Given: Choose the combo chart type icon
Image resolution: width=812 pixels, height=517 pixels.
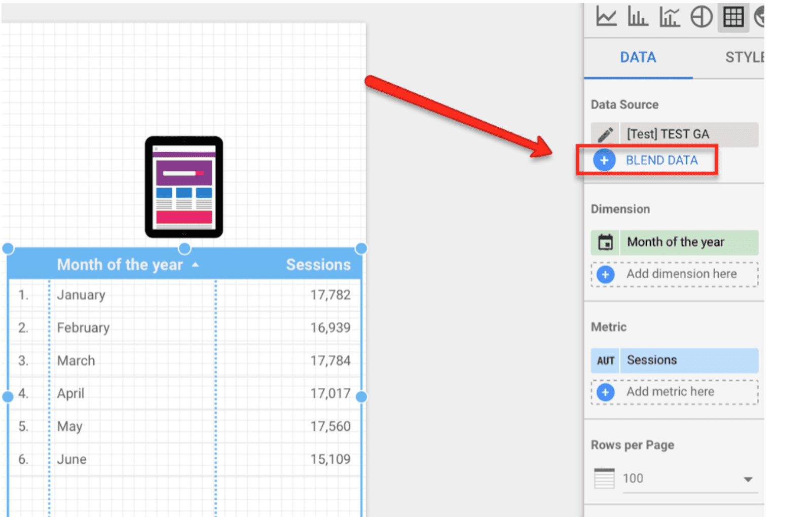Looking at the screenshot, I should click(669, 17).
